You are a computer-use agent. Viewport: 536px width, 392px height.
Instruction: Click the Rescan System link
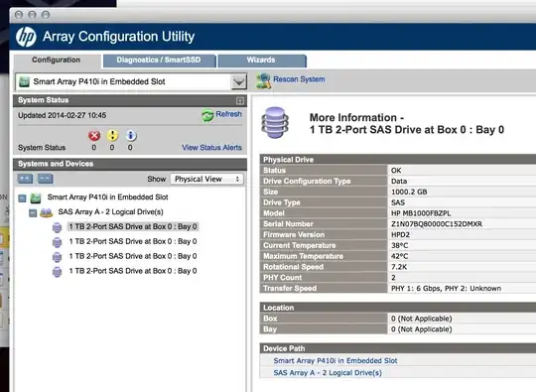click(299, 79)
